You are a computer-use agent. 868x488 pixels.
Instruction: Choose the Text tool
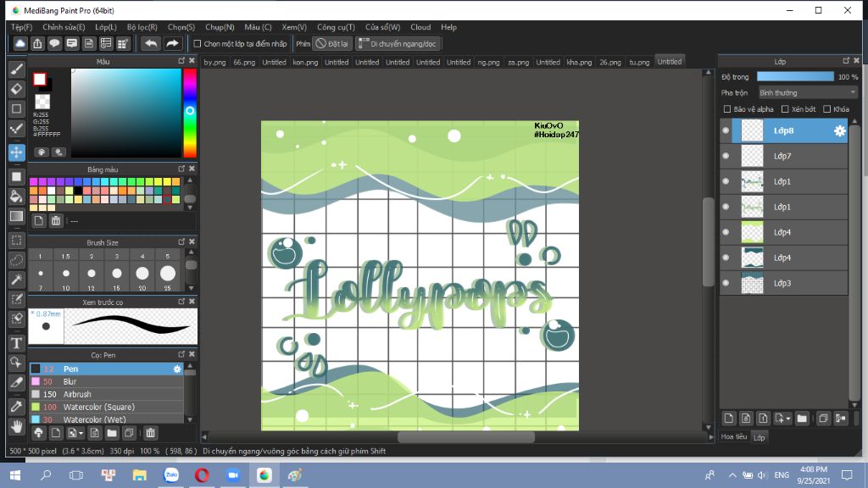(x=16, y=343)
